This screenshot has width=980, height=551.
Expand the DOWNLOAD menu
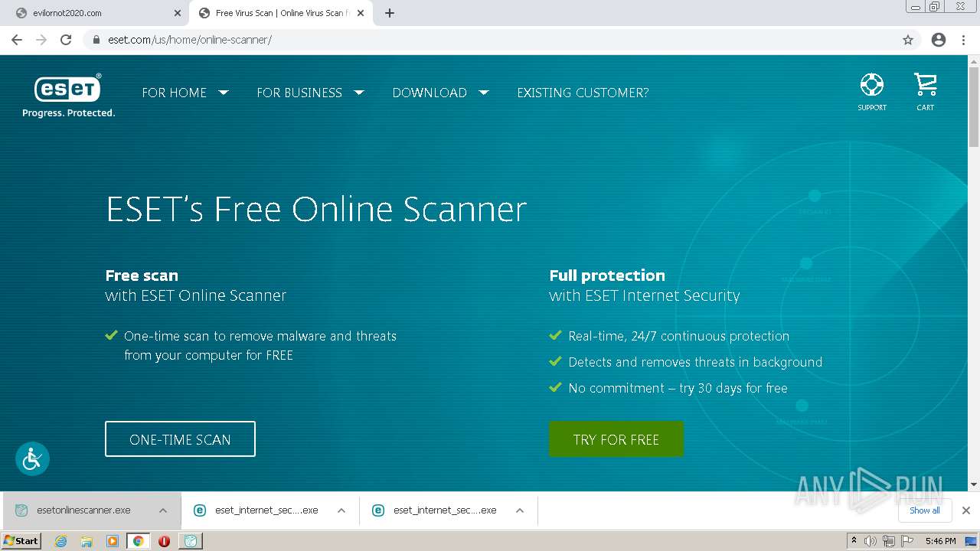pyautogui.click(x=440, y=93)
